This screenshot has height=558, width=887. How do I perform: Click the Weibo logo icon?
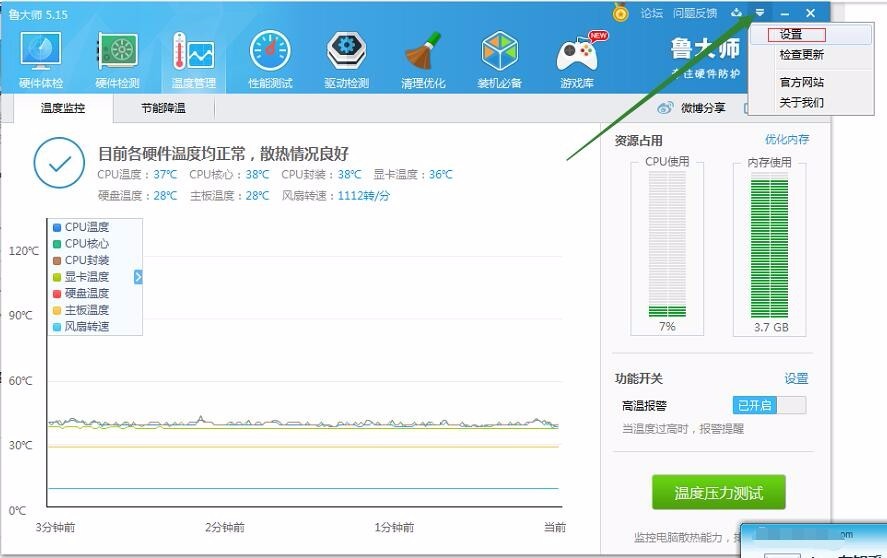tap(665, 108)
